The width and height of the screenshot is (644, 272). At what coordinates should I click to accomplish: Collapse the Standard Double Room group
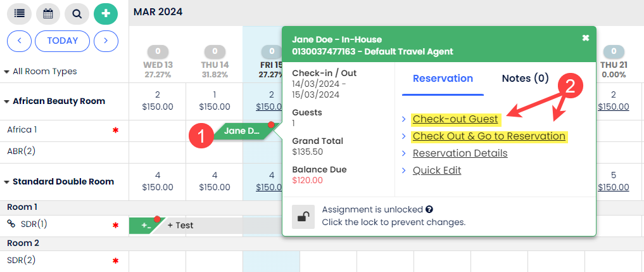7,182
